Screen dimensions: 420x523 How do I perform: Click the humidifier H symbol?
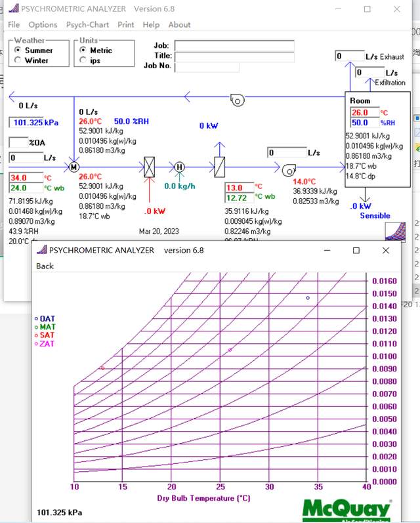point(179,167)
